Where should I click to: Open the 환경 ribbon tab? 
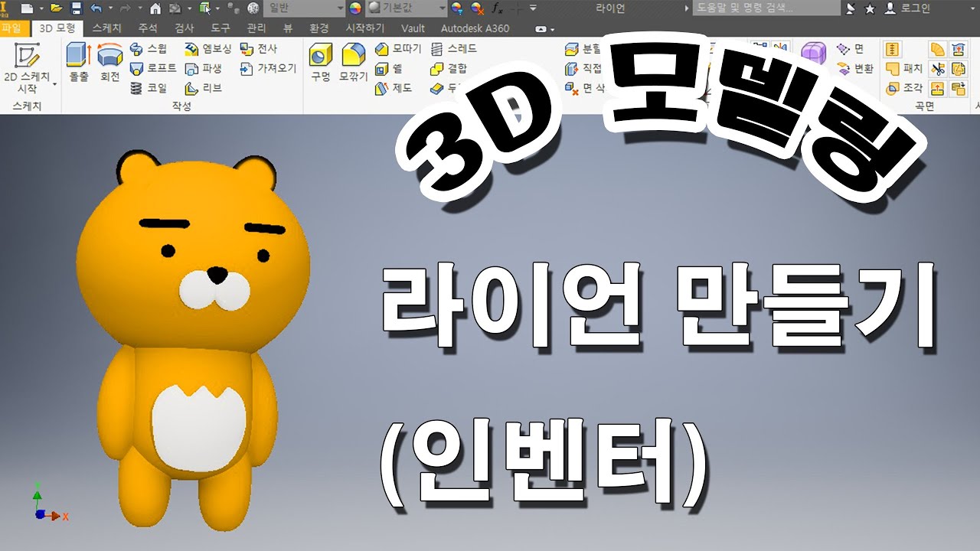coord(319,28)
